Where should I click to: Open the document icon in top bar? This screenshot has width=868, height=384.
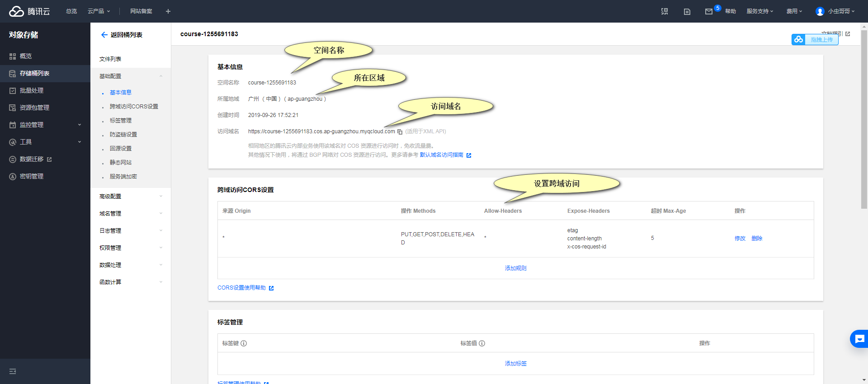[687, 11]
